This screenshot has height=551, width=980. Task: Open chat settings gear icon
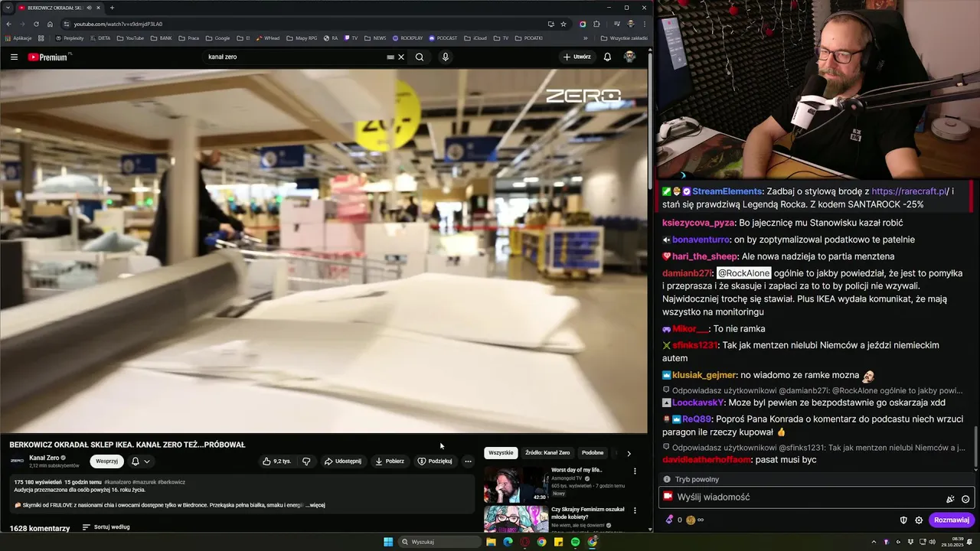point(919,520)
